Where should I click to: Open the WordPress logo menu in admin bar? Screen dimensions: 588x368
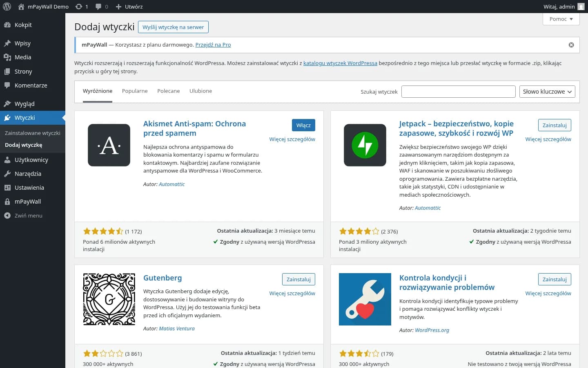pos(7,6)
